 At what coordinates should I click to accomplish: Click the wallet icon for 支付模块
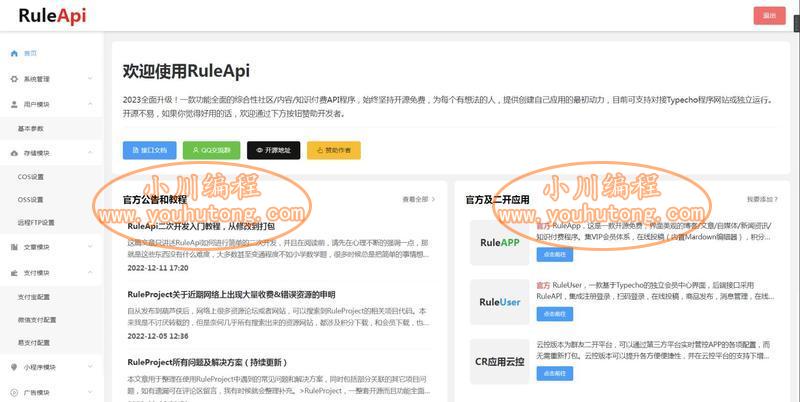point(14,273)
